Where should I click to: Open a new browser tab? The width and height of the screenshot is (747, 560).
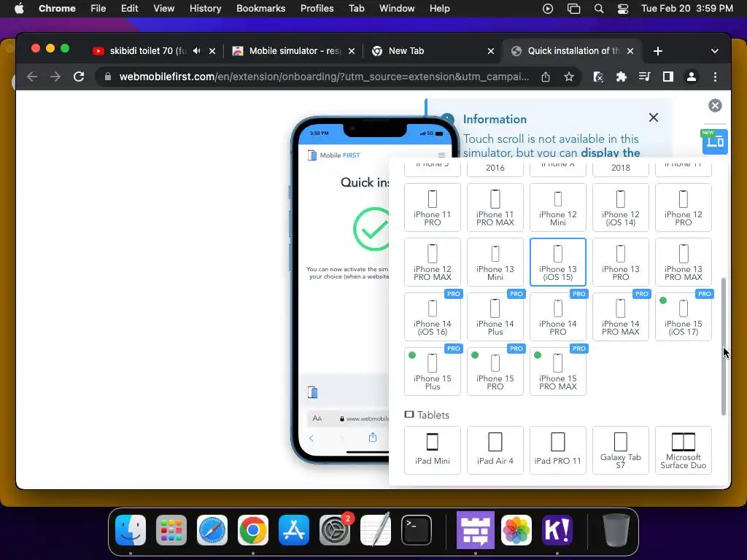click(x=658, y=51)
